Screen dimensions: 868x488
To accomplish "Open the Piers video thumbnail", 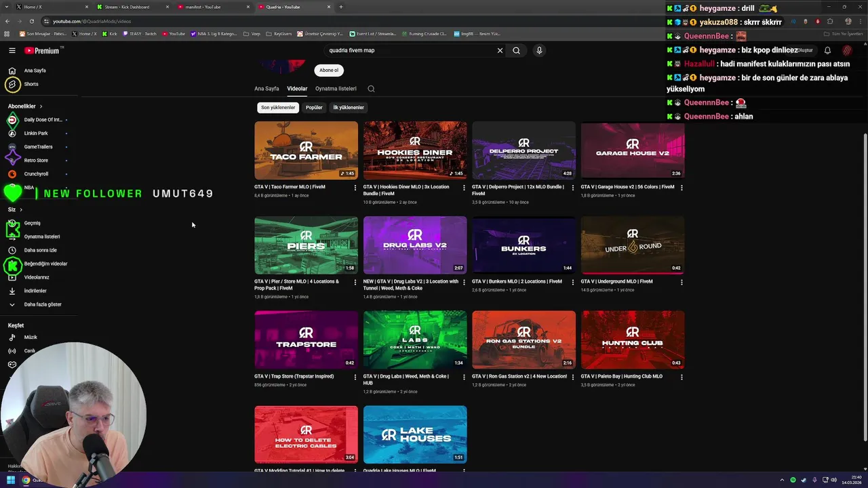I will [306, 245].
